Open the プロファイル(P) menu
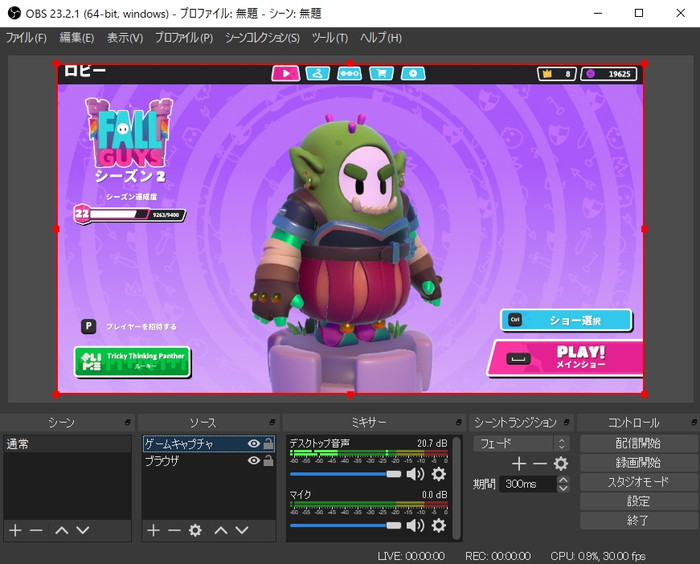The height and width of the screenshot is (564, 700). [184, 38]
